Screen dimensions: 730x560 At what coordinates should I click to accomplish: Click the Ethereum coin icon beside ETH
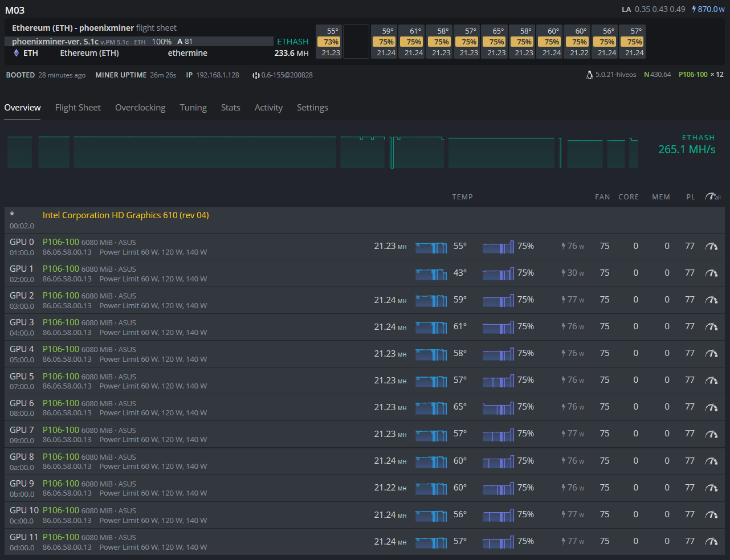[x=16, y=53]
